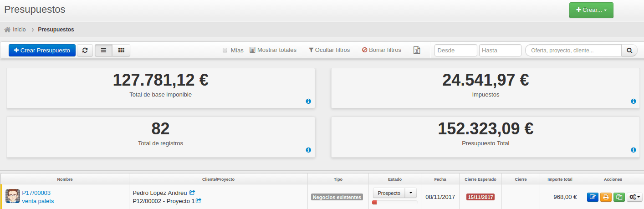Export the list with the Excel icon
The image size is (644, 209).
417,50
